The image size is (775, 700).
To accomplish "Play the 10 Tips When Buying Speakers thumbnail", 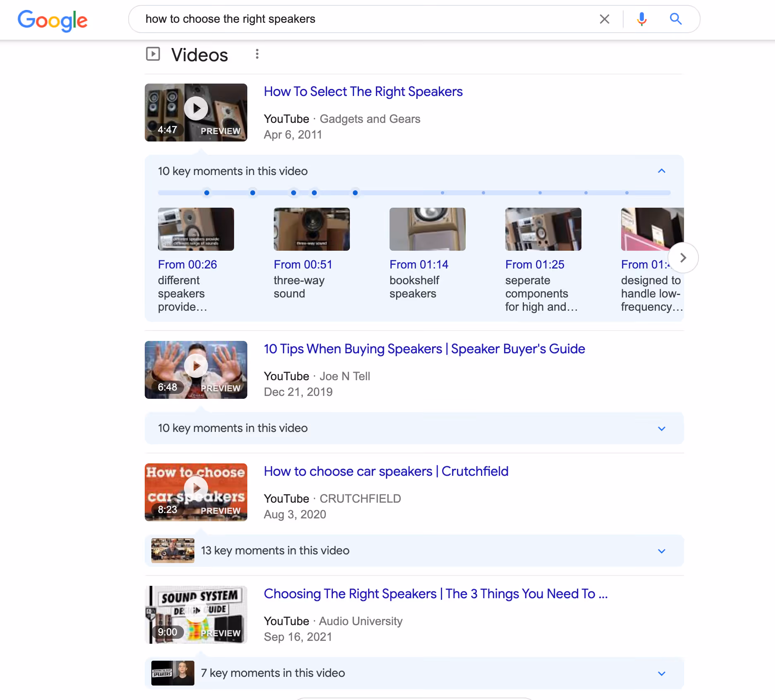I will coord(196,370).
